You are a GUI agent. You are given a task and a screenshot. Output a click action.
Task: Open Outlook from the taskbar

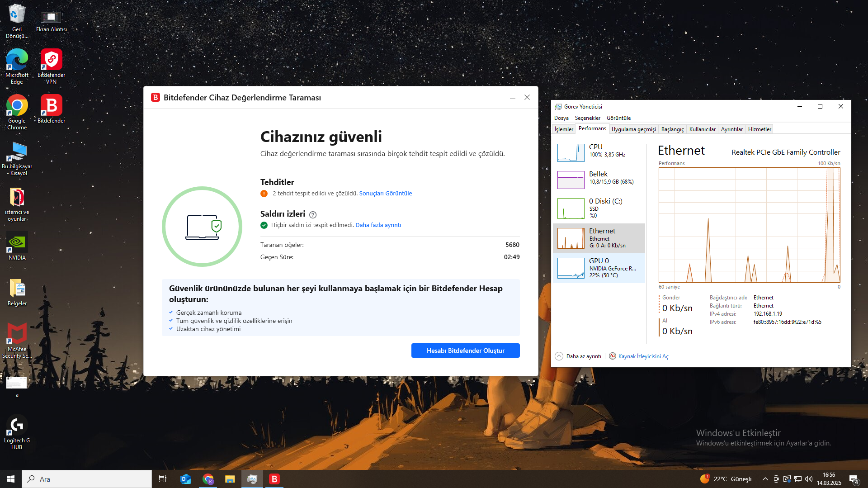(x=186, y=479)
